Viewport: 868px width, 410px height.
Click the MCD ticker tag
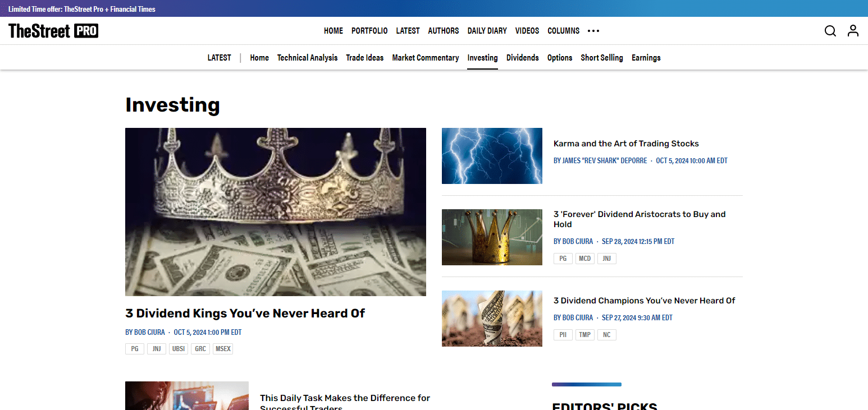click(585, 259)
